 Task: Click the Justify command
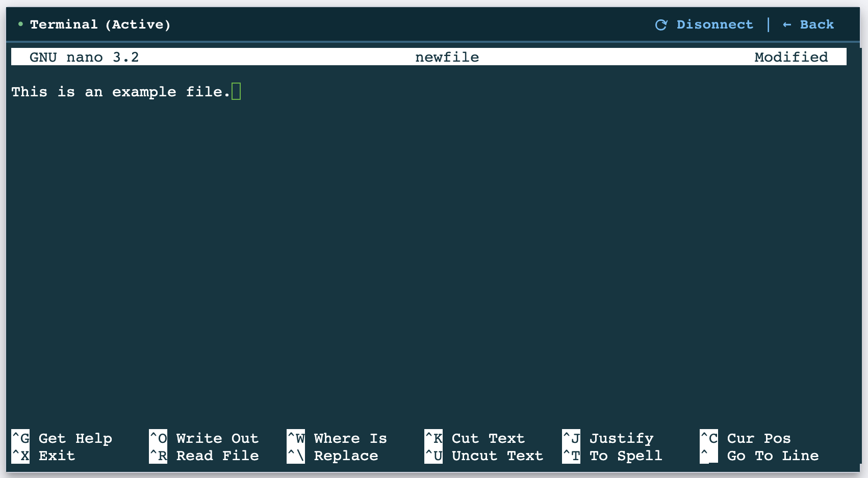pos(621,438)
